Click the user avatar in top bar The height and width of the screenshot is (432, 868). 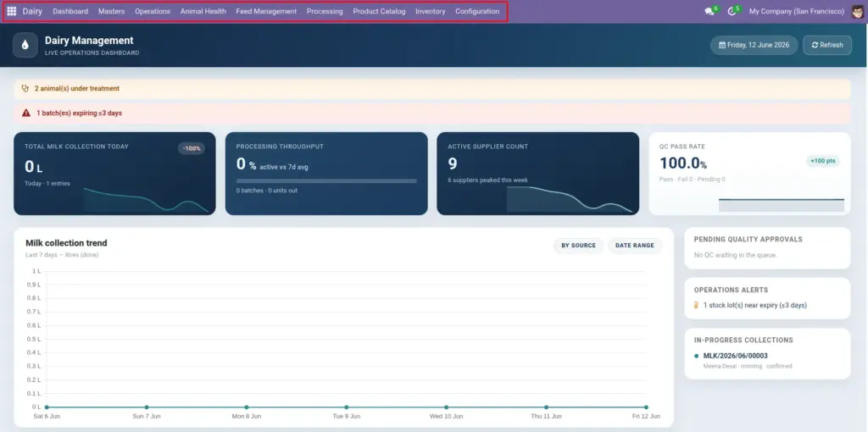pyautogui.click(x=858, y=12)
